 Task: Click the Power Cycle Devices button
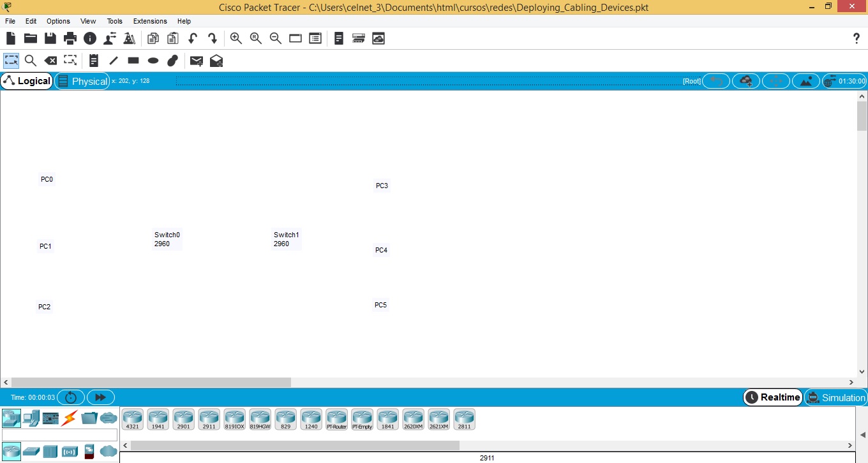pyautogui.click(x=71, y=397)
